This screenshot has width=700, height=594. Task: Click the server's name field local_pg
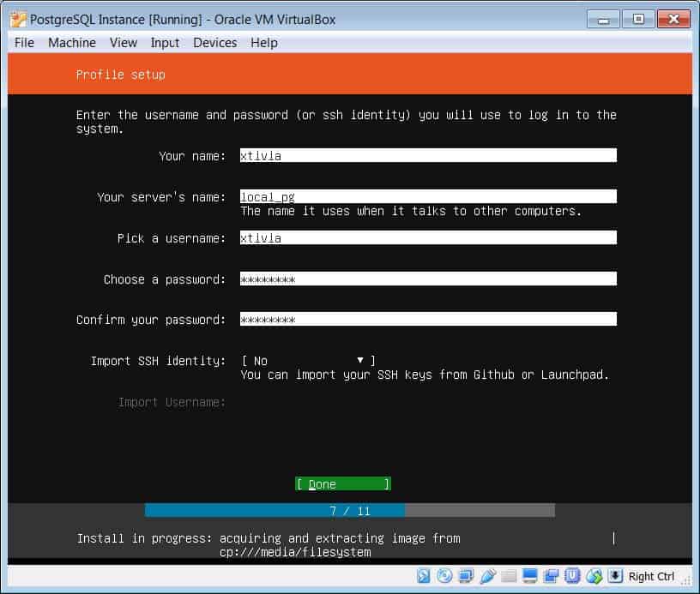coord(428,196)
